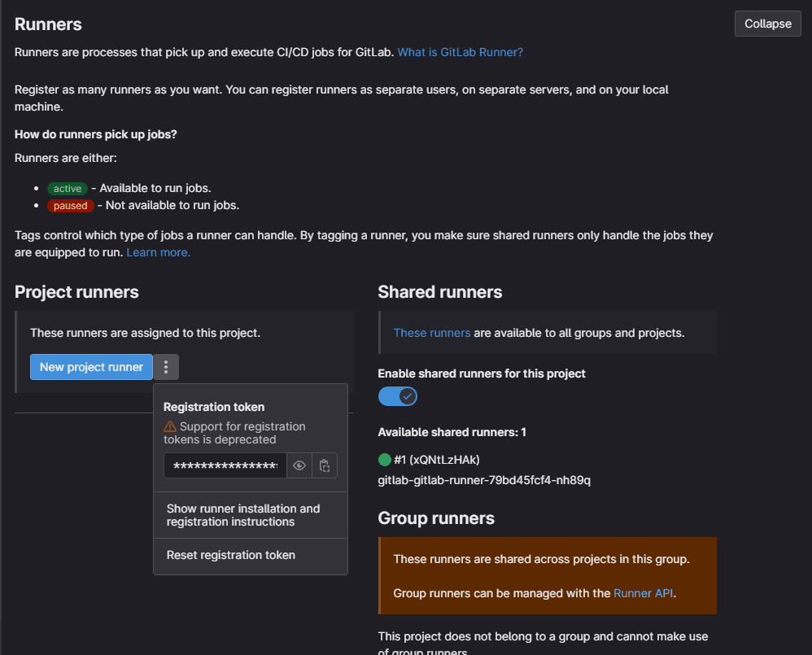Collapse the Runners section
This screenshot has width=812, height=655.
pos(767,24)
